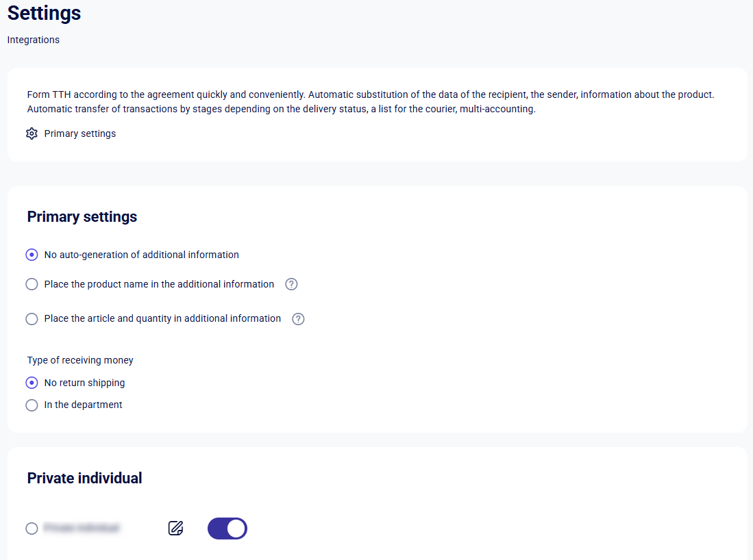This screenshot has width=753, height=560.
Task: Select the No return shipping radio button
Action: [x=32, y=383]
